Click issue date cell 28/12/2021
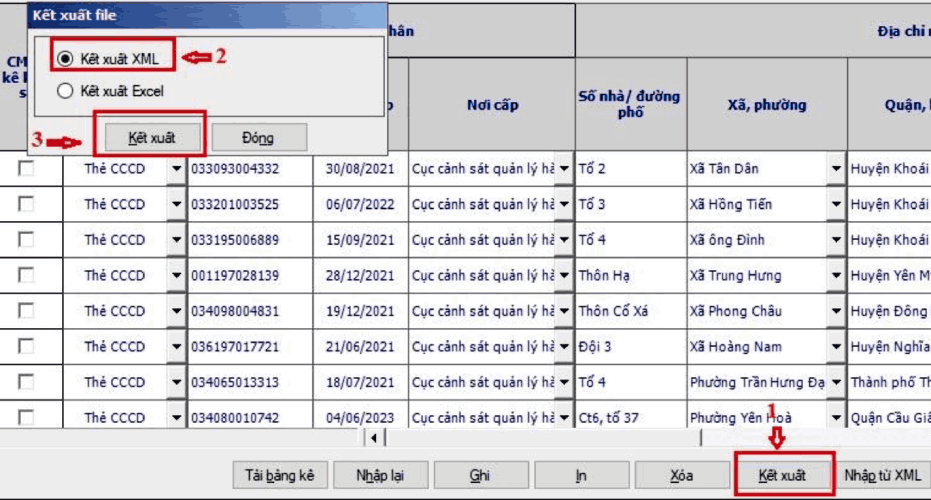Image resolution: width=931 pixels, height=500 pixels. [360, 276]
